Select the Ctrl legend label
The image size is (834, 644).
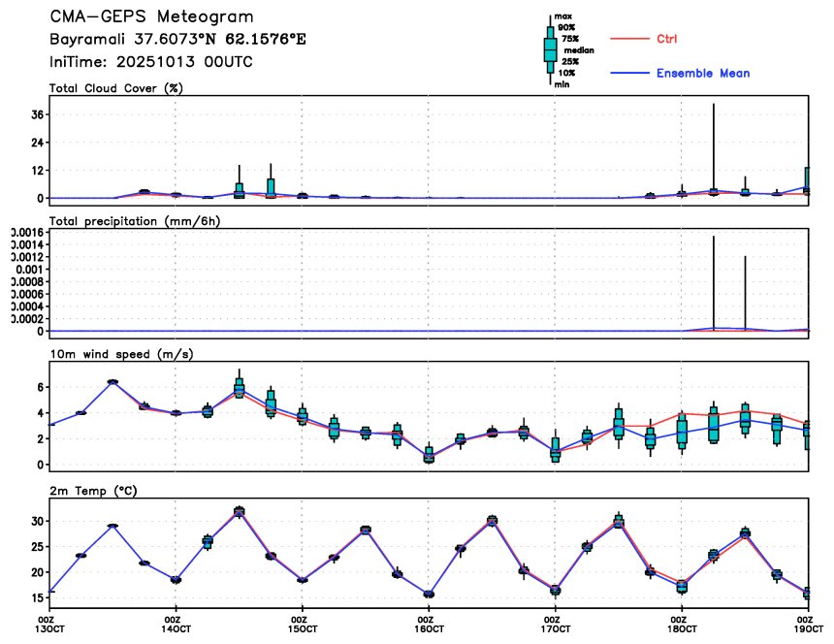(666, 39)
